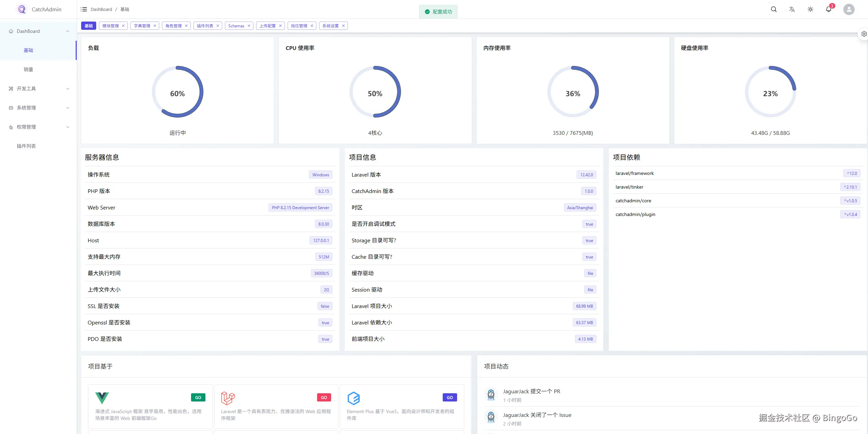Image resolution: width=868 pixels, height=434 pixels.
Task: Switch to the Schemas tab
Action: [237, 26]
